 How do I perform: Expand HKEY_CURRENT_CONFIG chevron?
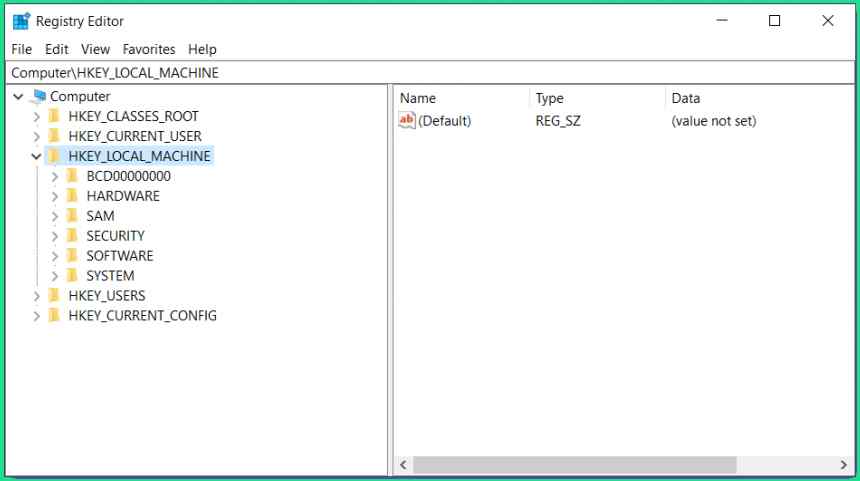[36, 316]
